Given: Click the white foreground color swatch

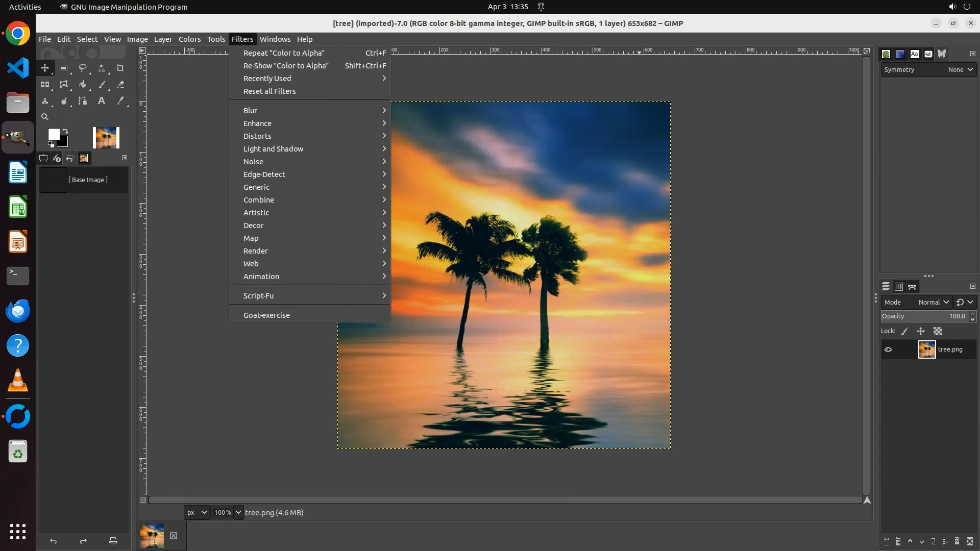Looking at the screenshot, I should click(x=53, y=134).
